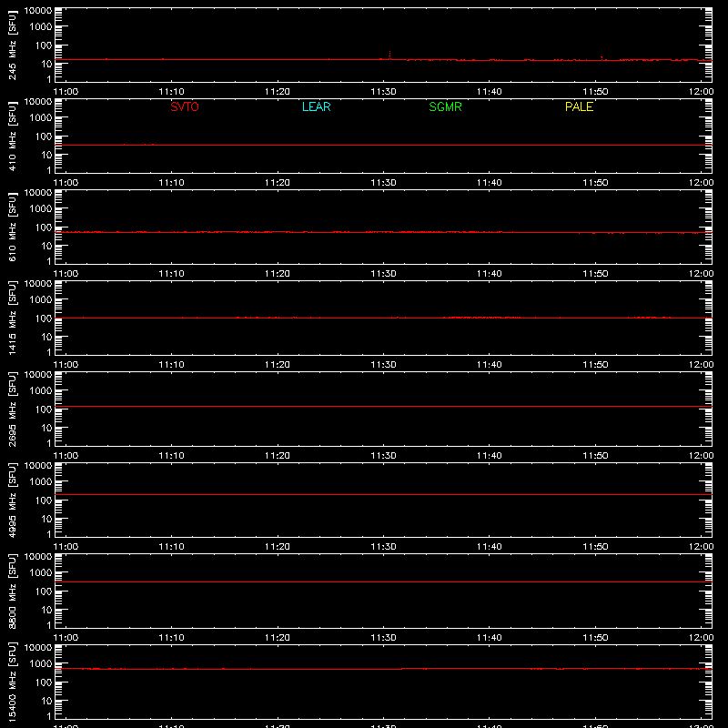Select the 245 MHz [SFU] axis label
This screenshot has width=728, height=728.
click(x=12, y=45)
